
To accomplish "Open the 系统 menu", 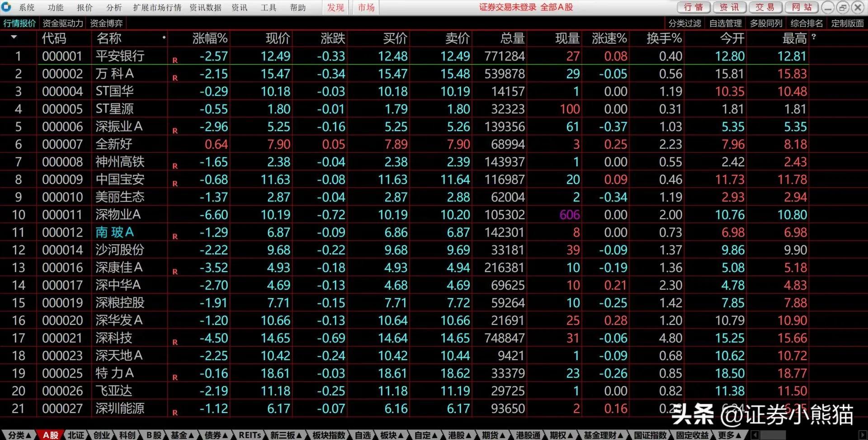I will pyautogui.click(x=27, y=7).
